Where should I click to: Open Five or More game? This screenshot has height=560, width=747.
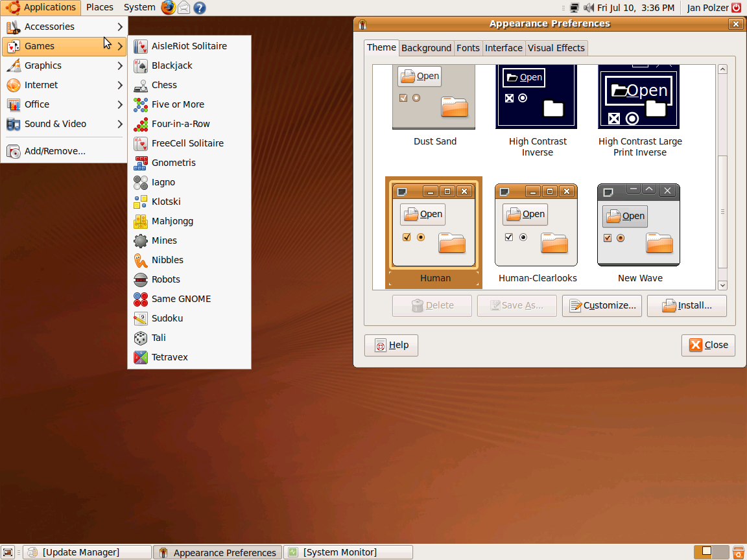pos(189,105)
